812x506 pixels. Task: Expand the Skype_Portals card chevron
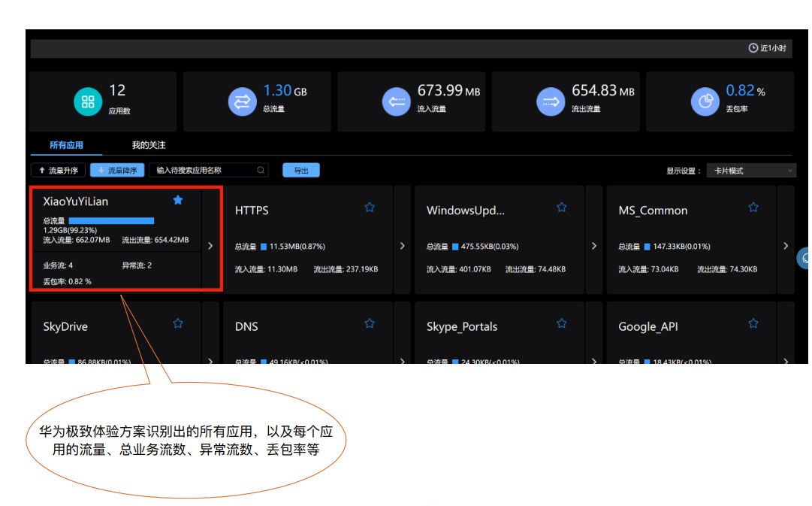point(594,361)
